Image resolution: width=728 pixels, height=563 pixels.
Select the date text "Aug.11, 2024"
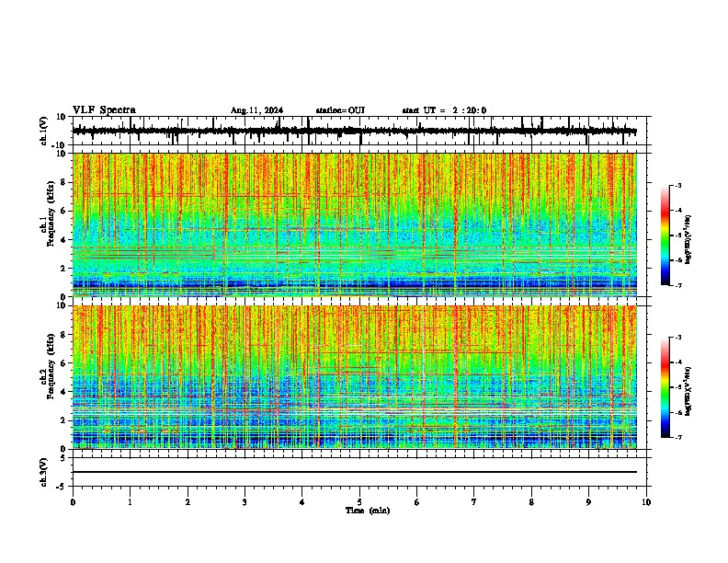point(256,110)
